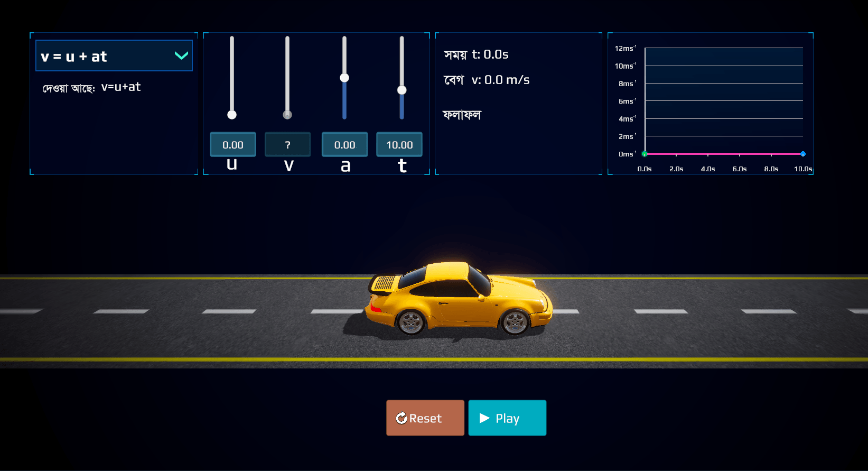This screenshot has height=471, width=868.
Task: Click the greyed-out v slider handle
Action: 287,115
